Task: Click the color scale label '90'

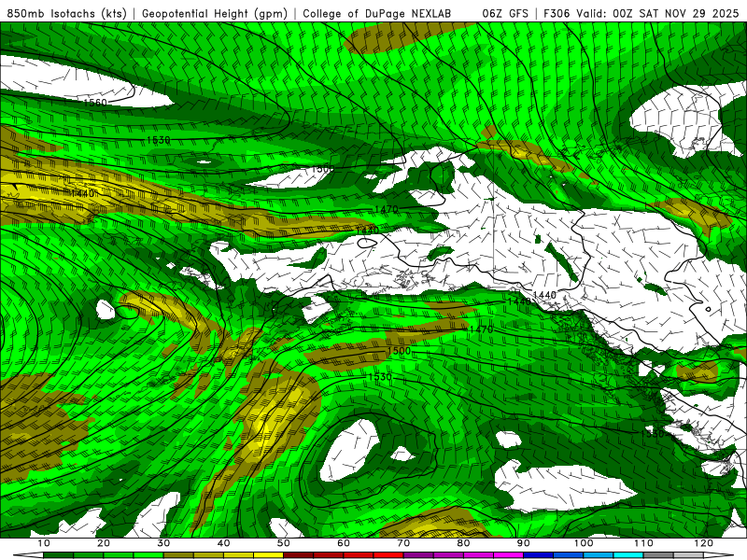Action: tap(524, 543)
